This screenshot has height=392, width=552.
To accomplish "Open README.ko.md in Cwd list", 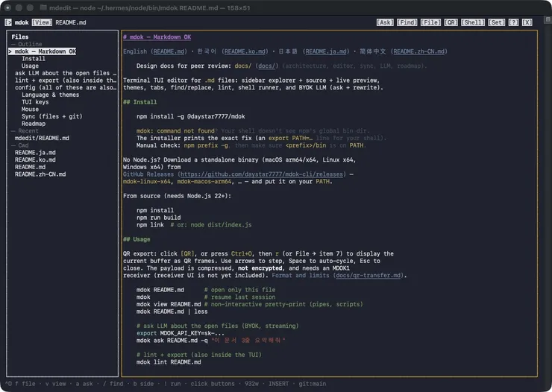I will click(35, 159).
